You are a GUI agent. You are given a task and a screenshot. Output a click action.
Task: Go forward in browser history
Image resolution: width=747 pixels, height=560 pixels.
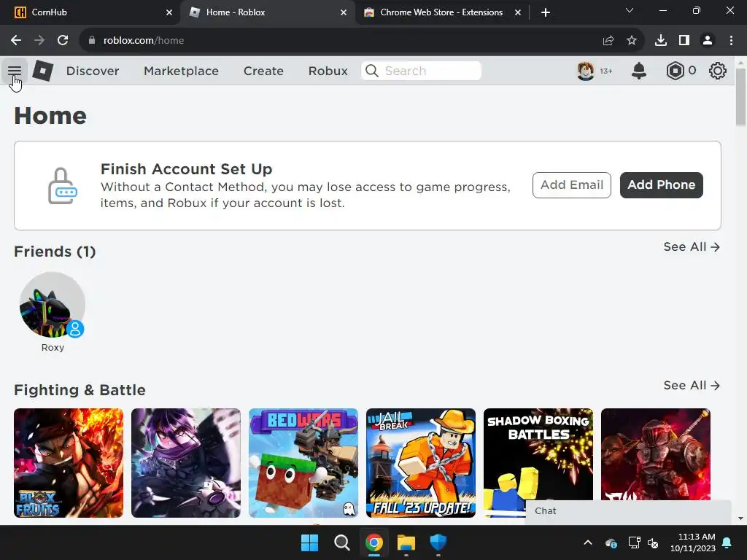[x=39, y=41]
